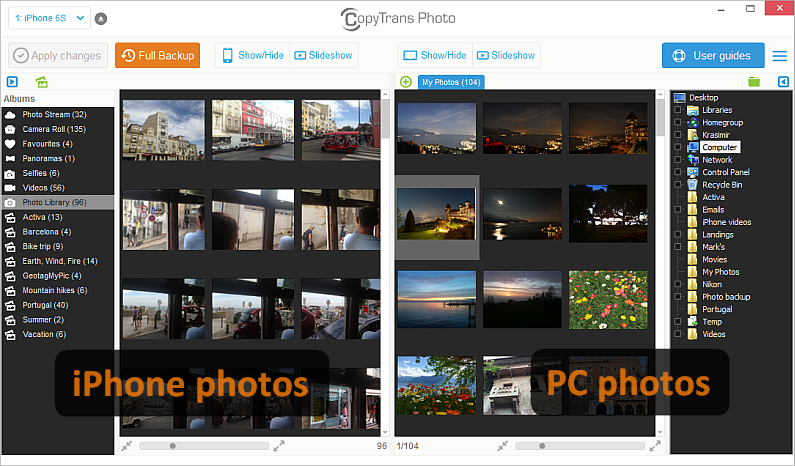Click the Panoramas album icon

pos(10,159)
